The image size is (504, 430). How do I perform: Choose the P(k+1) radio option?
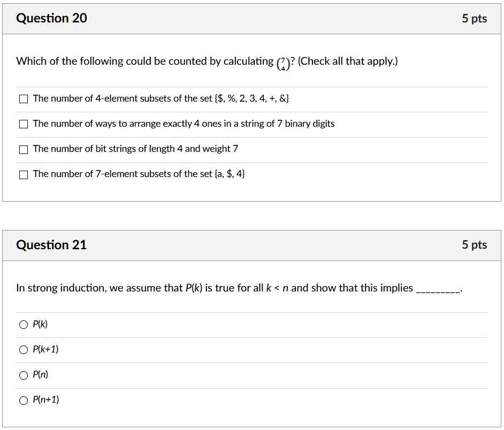[24, 350]
